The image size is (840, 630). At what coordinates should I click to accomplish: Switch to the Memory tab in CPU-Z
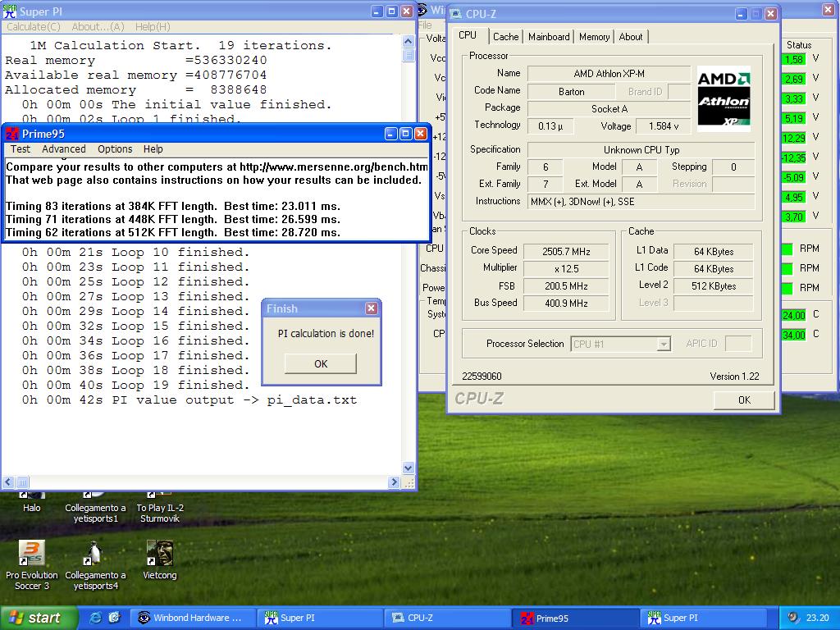tap(594, 37)
